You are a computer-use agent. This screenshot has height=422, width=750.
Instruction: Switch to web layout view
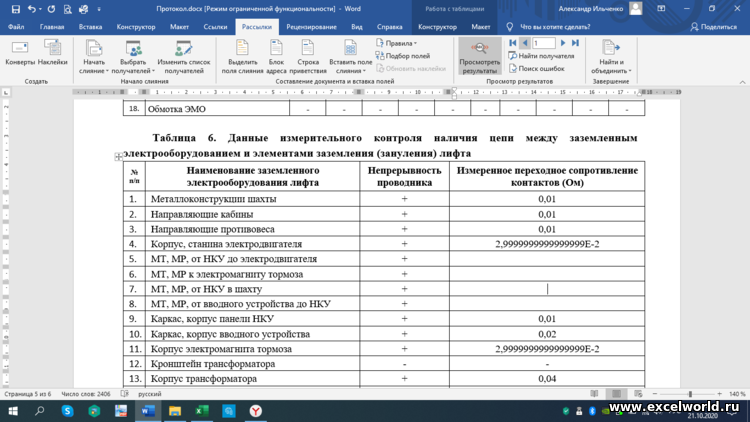638,394
